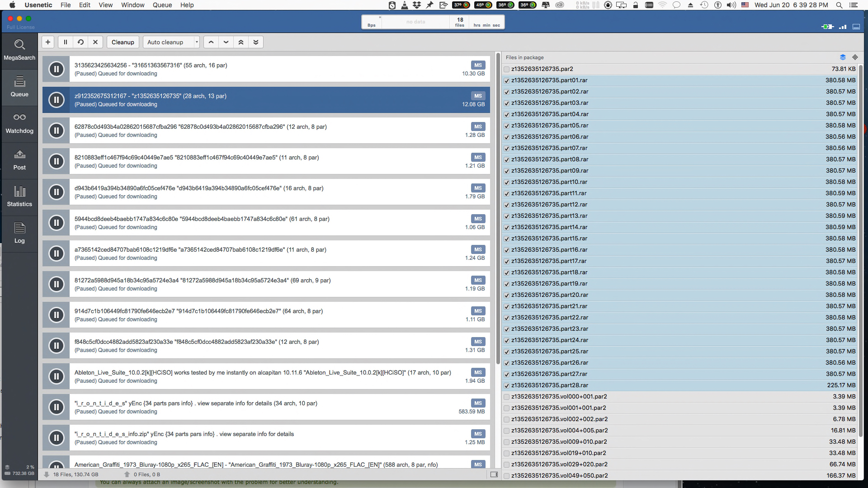
Task: Click the connection status plug icon
Action: 827,27
